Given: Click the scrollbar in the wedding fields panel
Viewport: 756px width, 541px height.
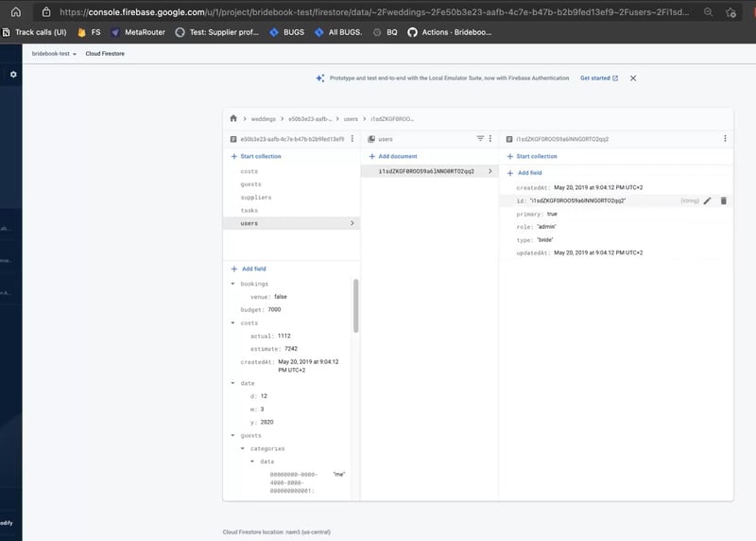Looking at the screenshot, I should click(355, 305).
